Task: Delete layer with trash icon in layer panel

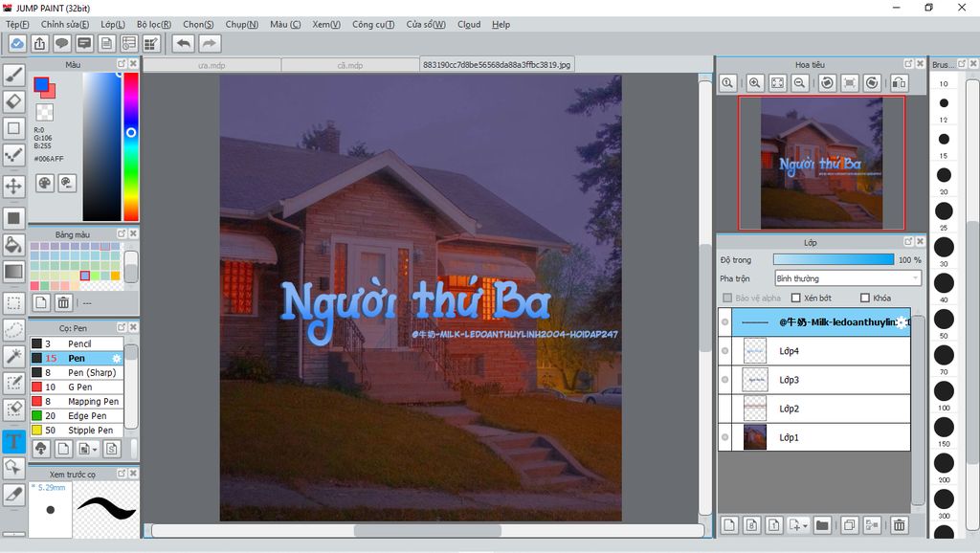Action: (899, 525)
